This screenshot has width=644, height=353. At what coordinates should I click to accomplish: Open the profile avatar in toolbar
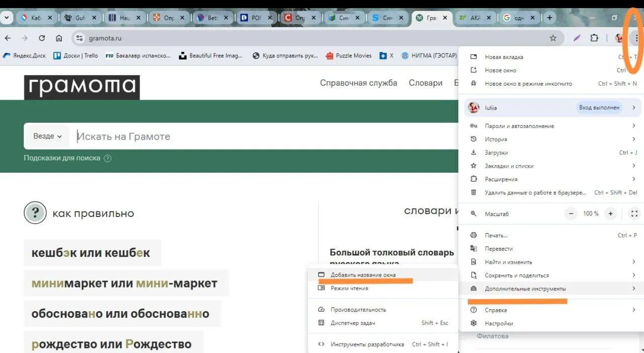click(619, 38)
